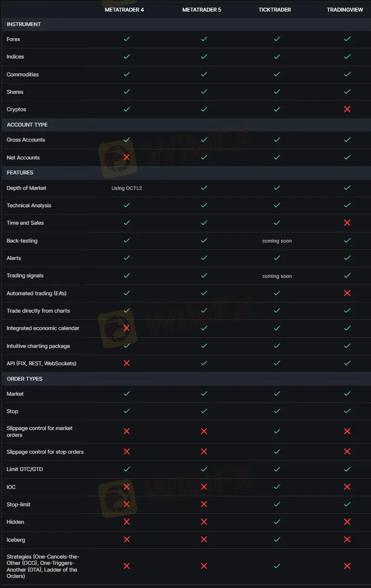Image resolution: width=371 pixels, height=588 pixels.
Task: Click the TickTrader checkmark in the Iceberg row
Action: 277,539
